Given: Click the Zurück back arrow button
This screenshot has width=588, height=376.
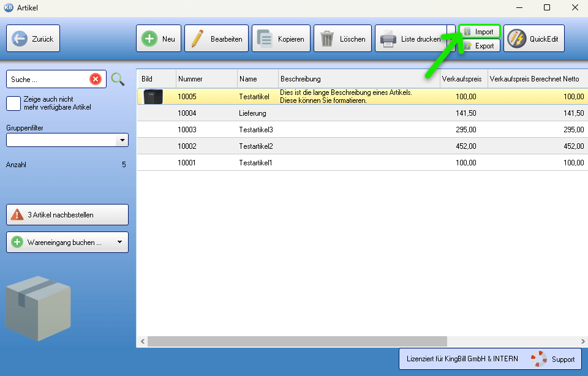Looking at the screenshot, I should pos(33,39).
